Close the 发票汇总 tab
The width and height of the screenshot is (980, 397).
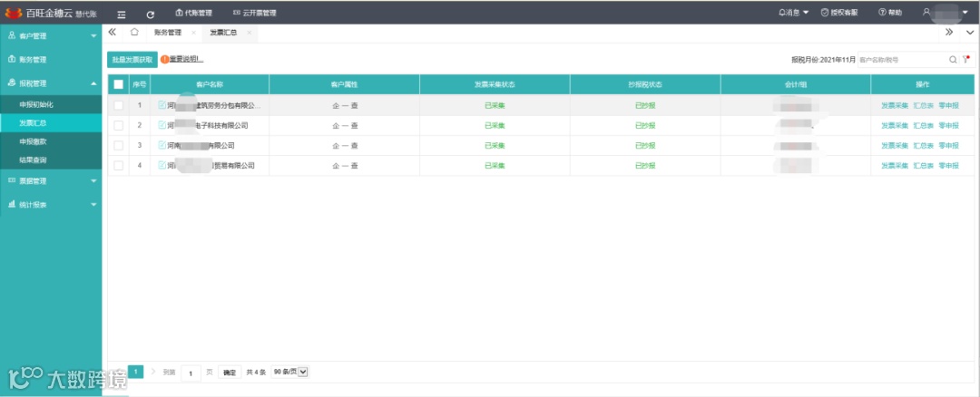coord(249,33)
